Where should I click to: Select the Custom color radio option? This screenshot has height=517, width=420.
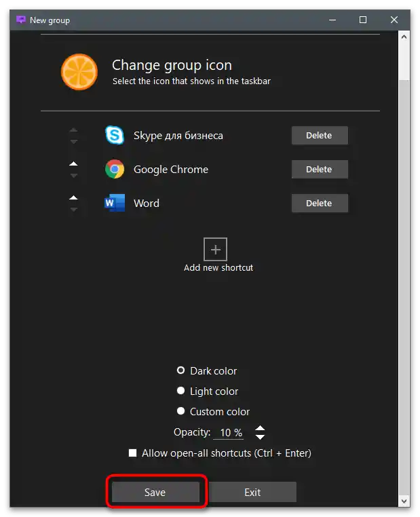(x=180, y=411)
